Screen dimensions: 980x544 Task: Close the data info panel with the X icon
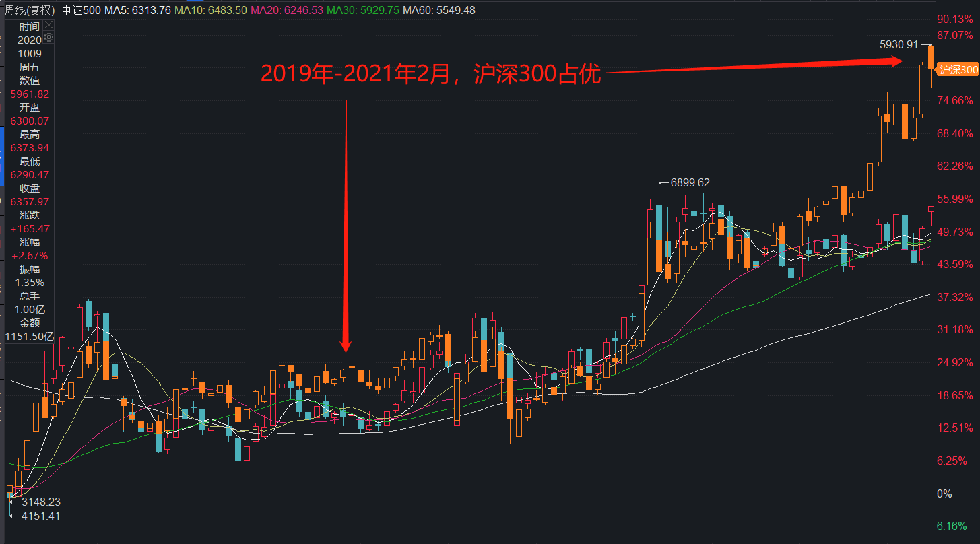tap(48, 26)
